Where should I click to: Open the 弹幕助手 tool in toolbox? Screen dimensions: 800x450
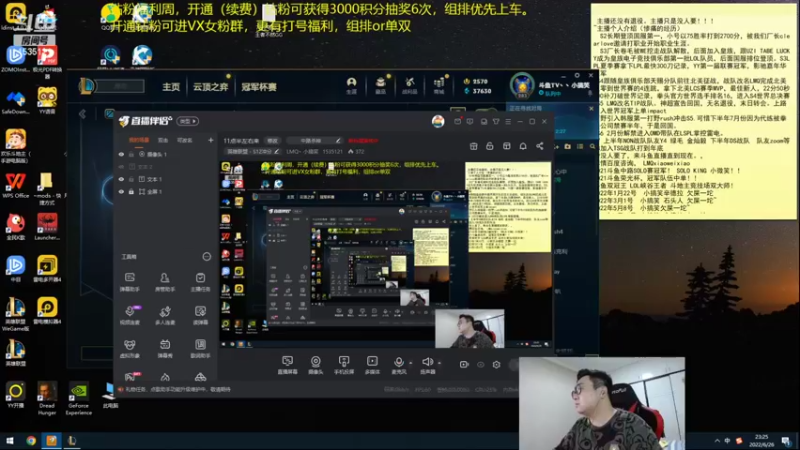(x=130, y=282)
